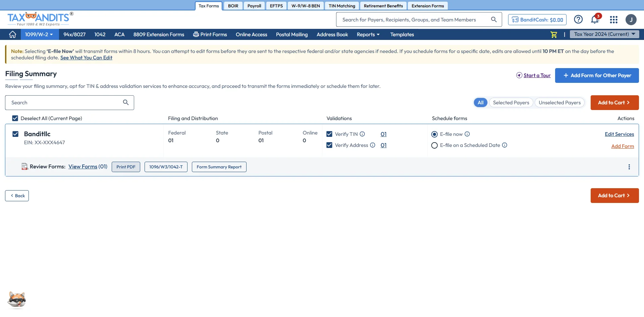The image size is (644, 317).
Task: Show All payers filter
Action: (481, 103)
